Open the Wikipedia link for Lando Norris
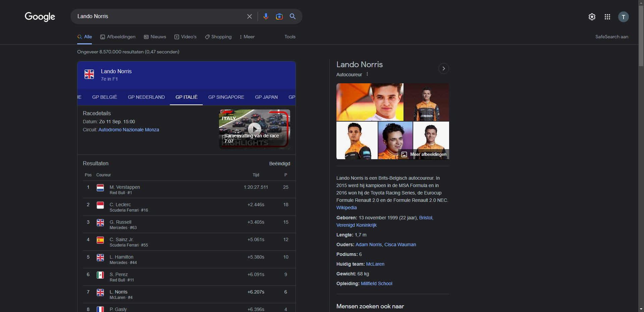Viewport: 644px width, 312px height. coord(346,208)
